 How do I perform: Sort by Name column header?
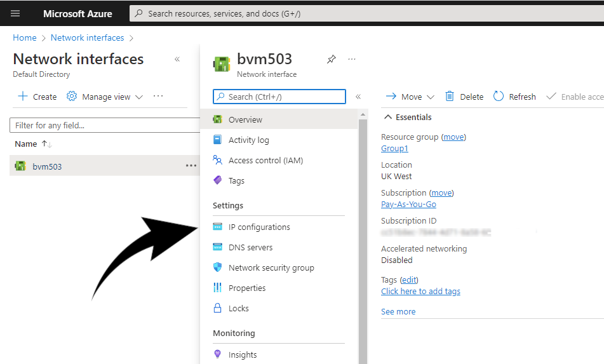26,144
